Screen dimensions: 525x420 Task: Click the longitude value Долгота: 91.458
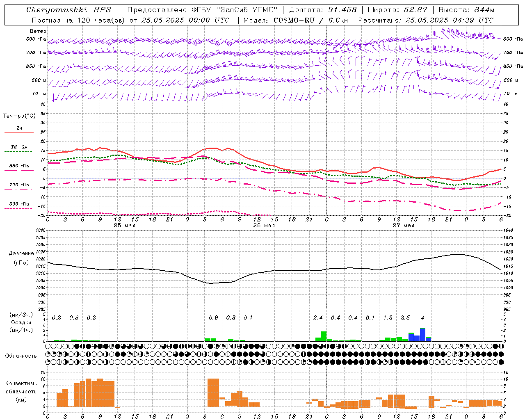pyautogui.click(x=323, y=10)
